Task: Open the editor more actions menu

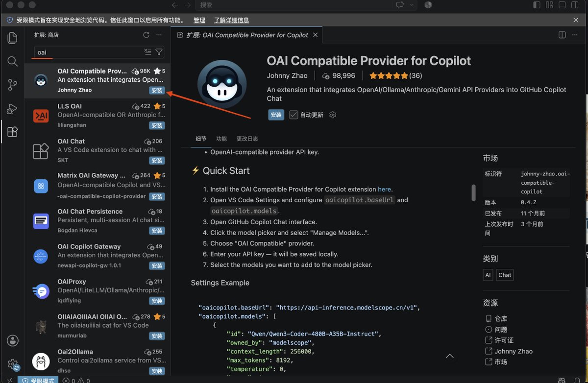Action: 575,35
